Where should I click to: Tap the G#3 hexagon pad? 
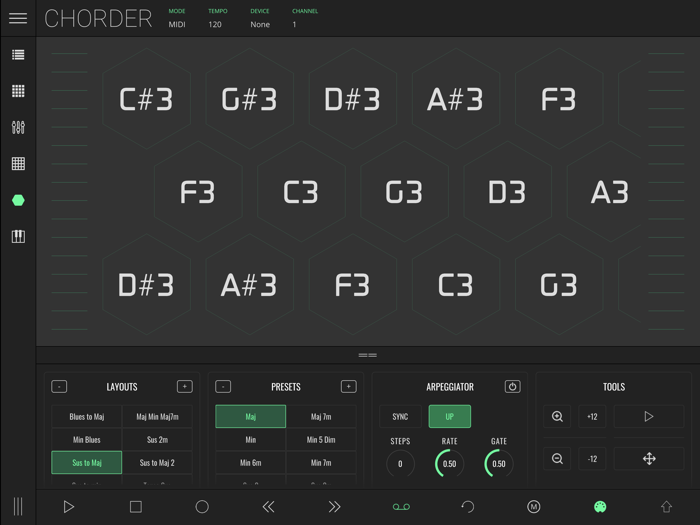250,99
